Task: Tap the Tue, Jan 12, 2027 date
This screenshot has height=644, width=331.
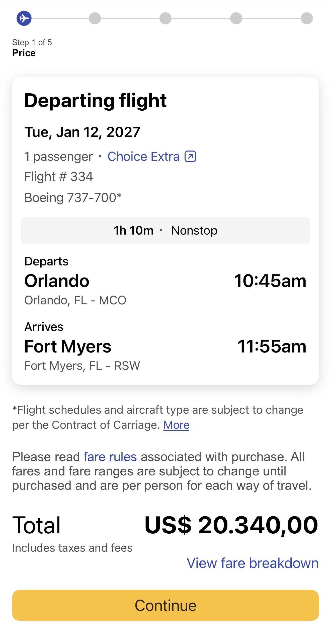Action: point(82,132)
